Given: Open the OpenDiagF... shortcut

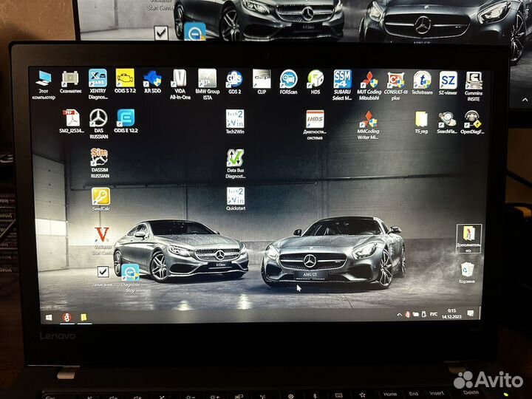Looking at the screenshot, I should [x=472, y=123].
